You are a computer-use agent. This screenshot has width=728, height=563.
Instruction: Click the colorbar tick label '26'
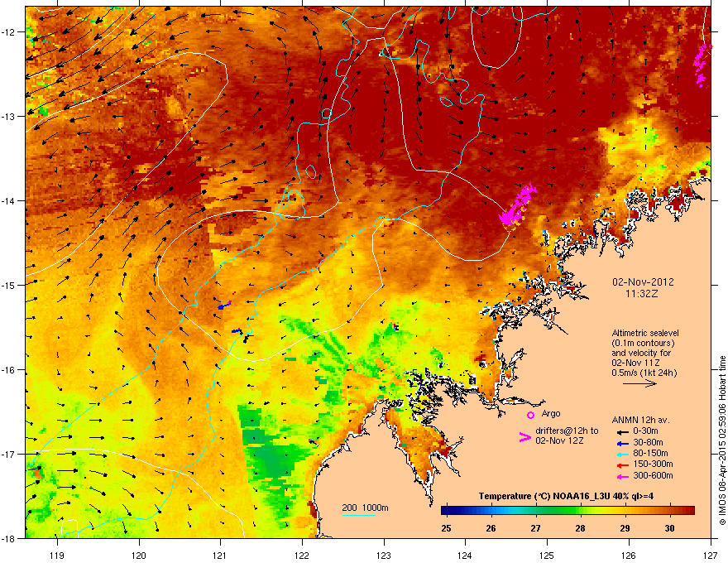point(491,528)
